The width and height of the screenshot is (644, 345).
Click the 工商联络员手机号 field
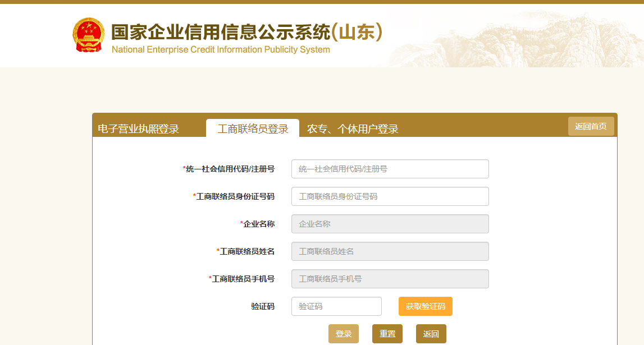pos(390,279)
